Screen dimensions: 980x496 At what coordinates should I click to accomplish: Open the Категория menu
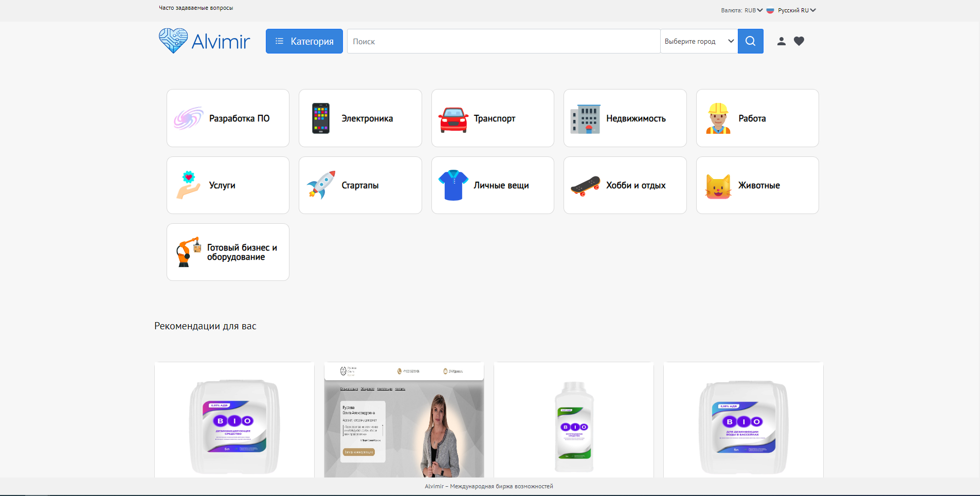(x=304, y=41)
